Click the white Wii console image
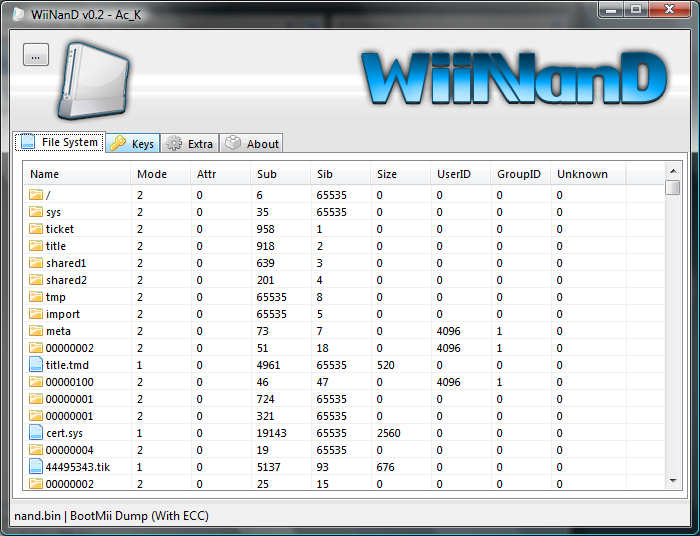This screenshot has height=536, width=700. (x=93, y=81)
